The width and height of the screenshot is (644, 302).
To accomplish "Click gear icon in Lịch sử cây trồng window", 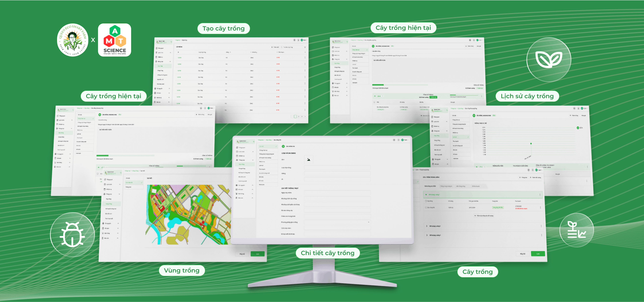I will pyautogui.click(x=574, y=108).
